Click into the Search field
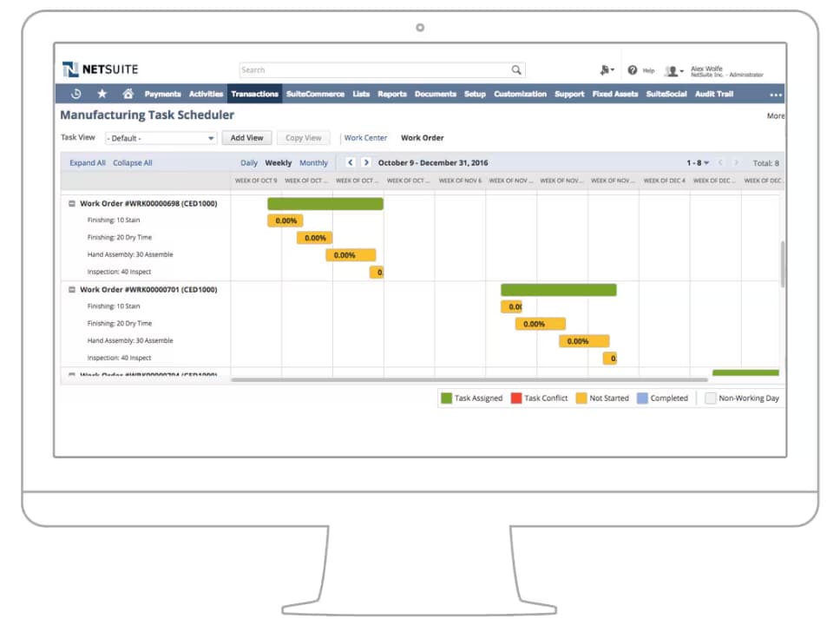 [375, 69]
